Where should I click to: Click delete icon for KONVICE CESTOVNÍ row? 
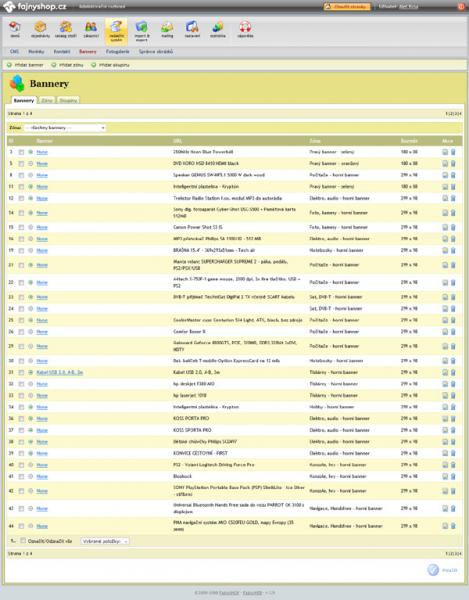pyautogui.click(x=453, y=453)
